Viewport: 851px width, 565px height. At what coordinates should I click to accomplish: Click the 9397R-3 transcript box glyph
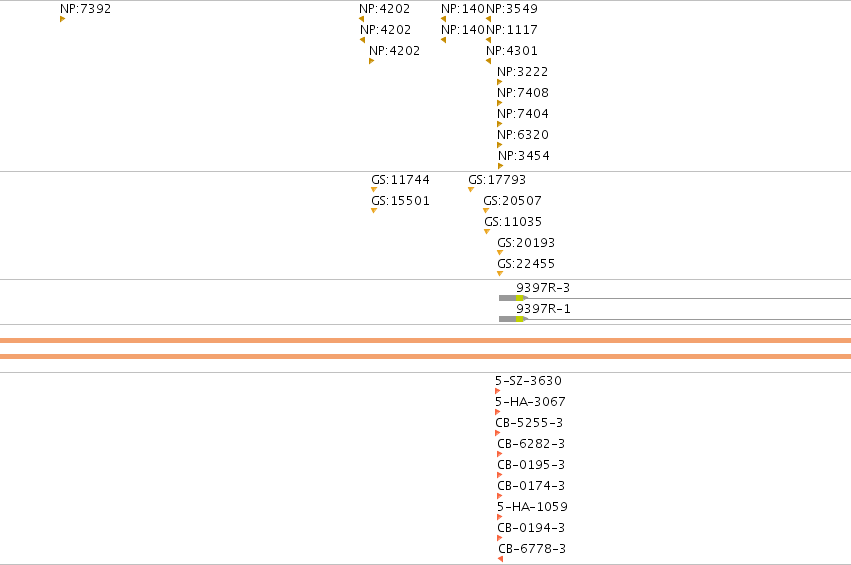[x=513, y=298]
